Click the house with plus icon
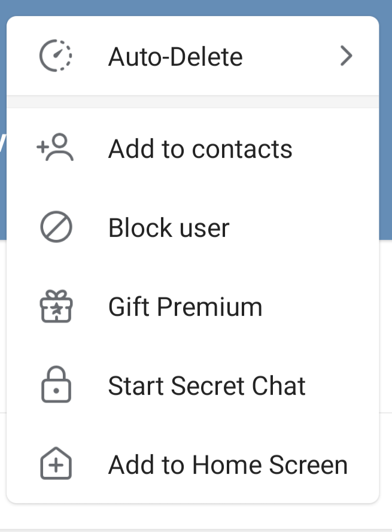Image resolution: width=392 pixels, height=532 pixels. [x=55, y=464]
